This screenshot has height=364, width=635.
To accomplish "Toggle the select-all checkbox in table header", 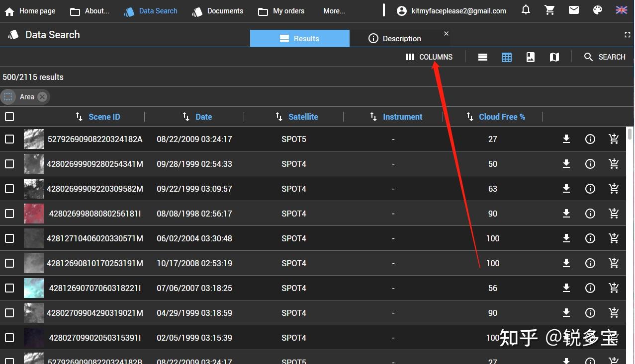I will pyautogui.click(x=9, y=117).
